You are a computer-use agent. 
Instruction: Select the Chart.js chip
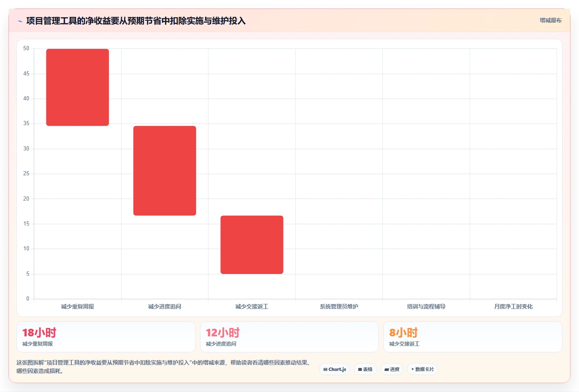(x=335, y=369)
